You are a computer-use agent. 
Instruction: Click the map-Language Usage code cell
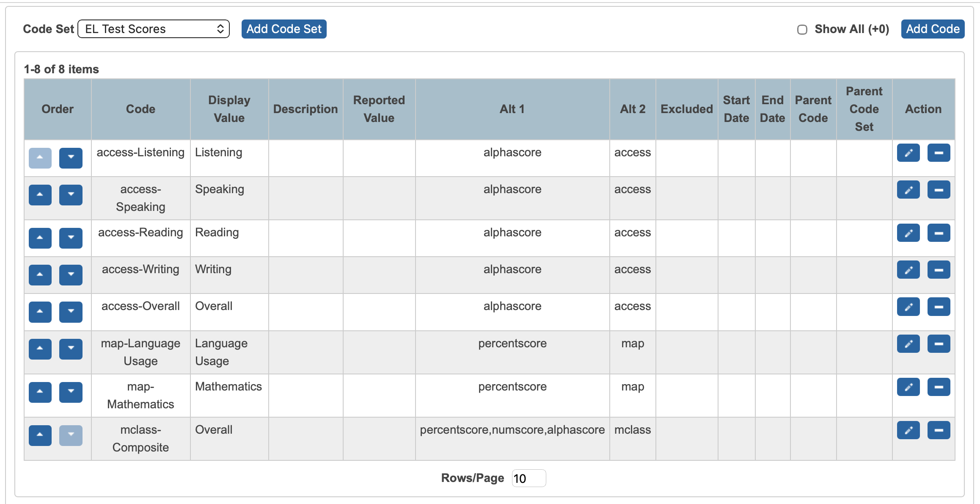tap(140, 352)
